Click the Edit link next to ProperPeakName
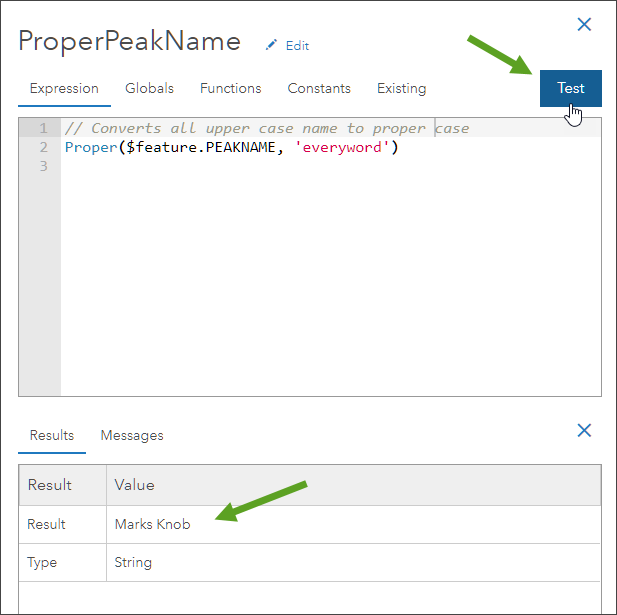 tap(297, 46)
